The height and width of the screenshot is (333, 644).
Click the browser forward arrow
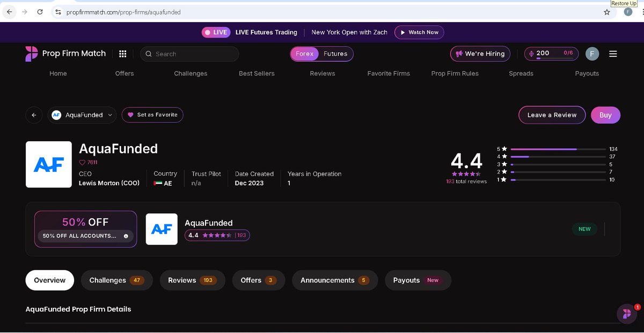click(24, 12)
